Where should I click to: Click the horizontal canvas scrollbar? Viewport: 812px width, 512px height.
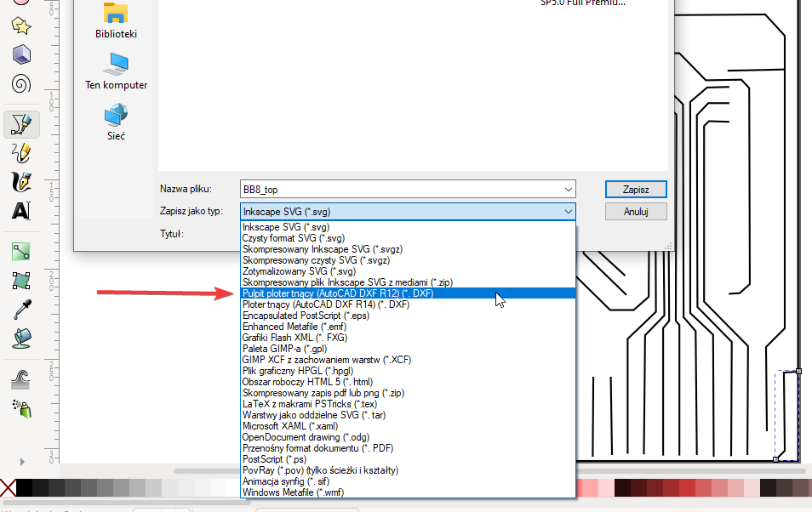pos(207,471)
